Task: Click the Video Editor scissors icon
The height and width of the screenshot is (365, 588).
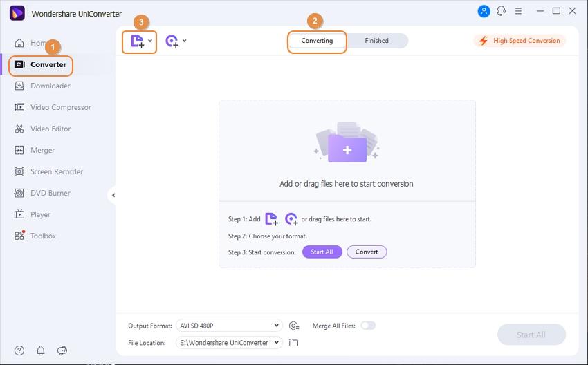Action: (19, 129)
